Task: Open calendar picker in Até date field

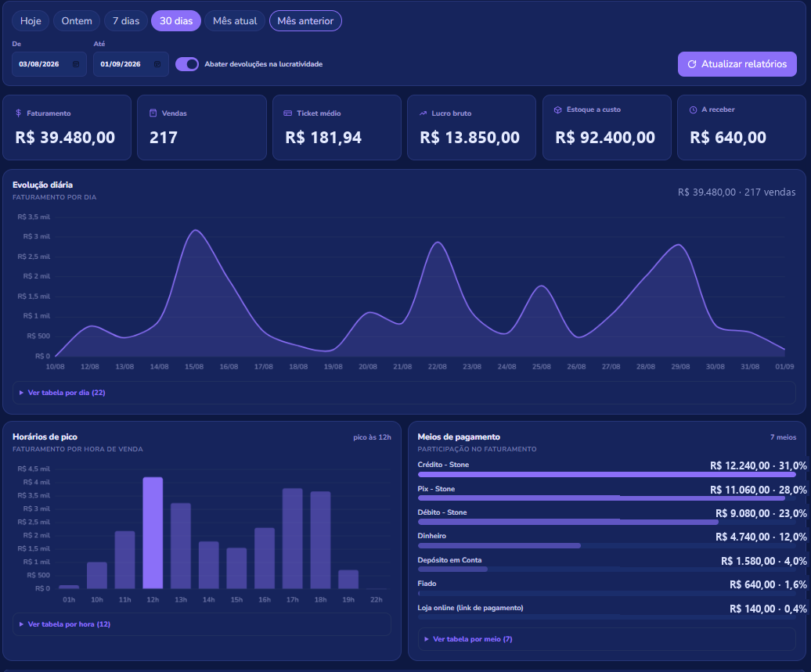Action: [157, 64]
